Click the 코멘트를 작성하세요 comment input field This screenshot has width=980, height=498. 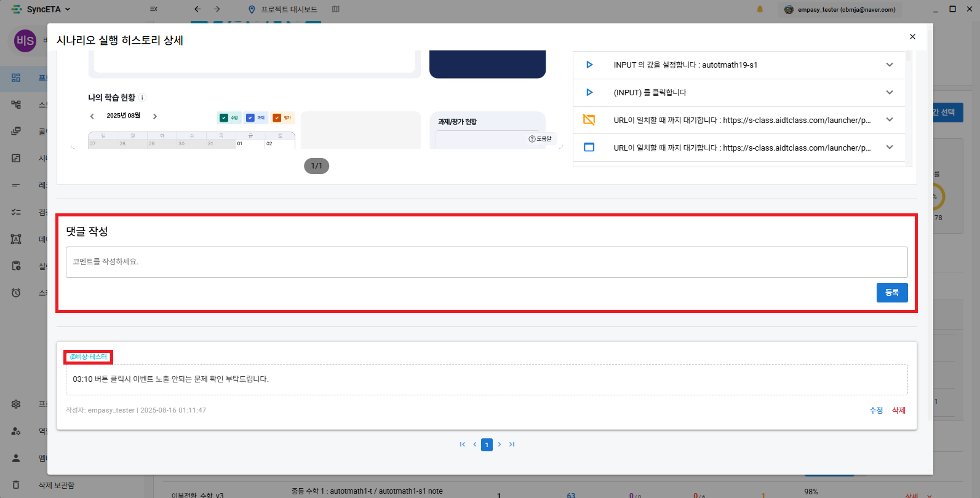486,262
